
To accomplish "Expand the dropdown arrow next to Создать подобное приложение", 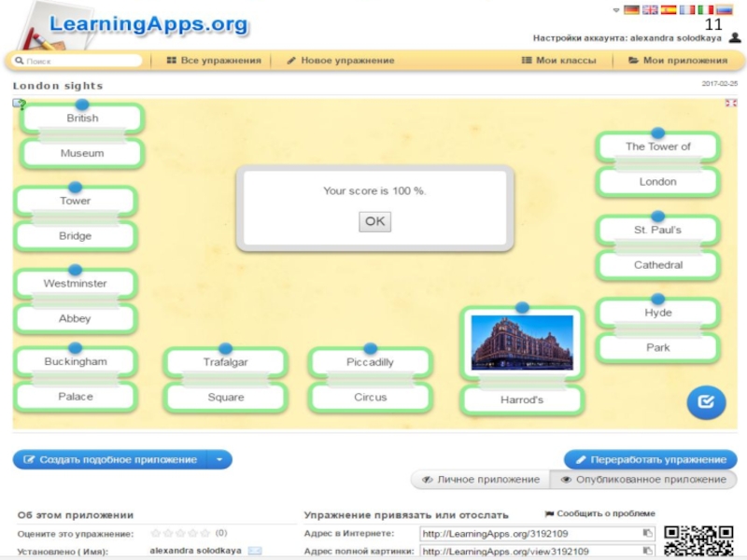I will pyautogui.click(x=219, y=459).
